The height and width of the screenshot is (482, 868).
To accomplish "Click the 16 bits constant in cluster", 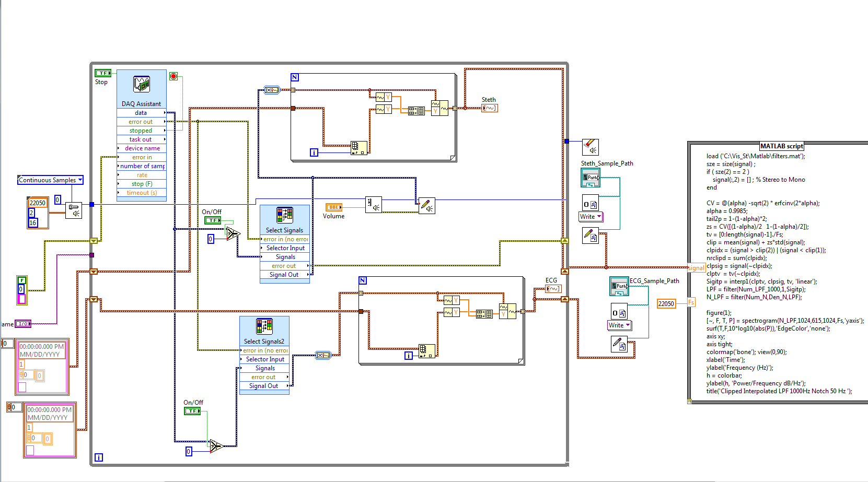I will (x=32, y=222).
